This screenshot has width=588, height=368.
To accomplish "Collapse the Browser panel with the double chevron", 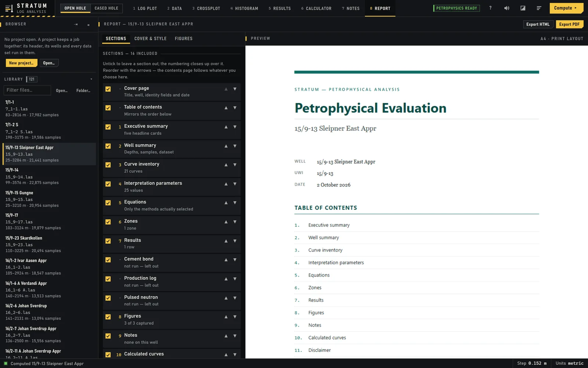I will coord(88,25).
